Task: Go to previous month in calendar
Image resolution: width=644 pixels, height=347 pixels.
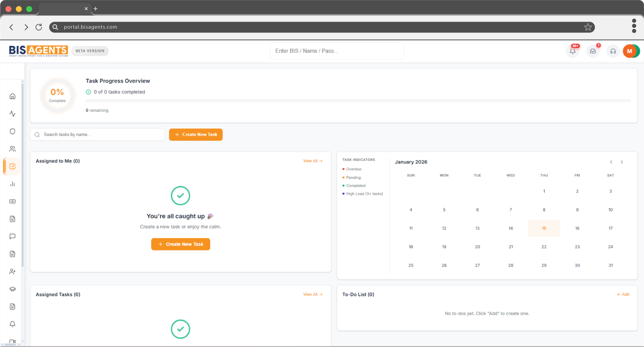Action: pos(611,162)
